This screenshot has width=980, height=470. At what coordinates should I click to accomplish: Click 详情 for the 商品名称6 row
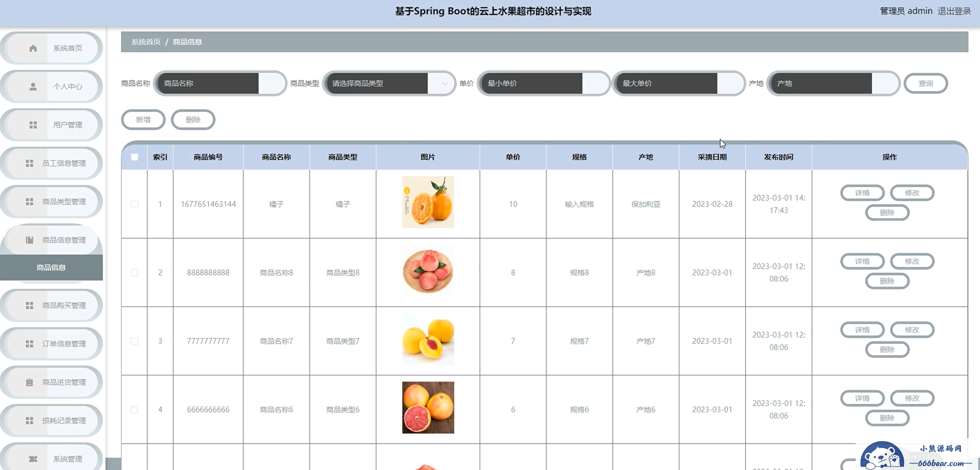pos(863,398)
